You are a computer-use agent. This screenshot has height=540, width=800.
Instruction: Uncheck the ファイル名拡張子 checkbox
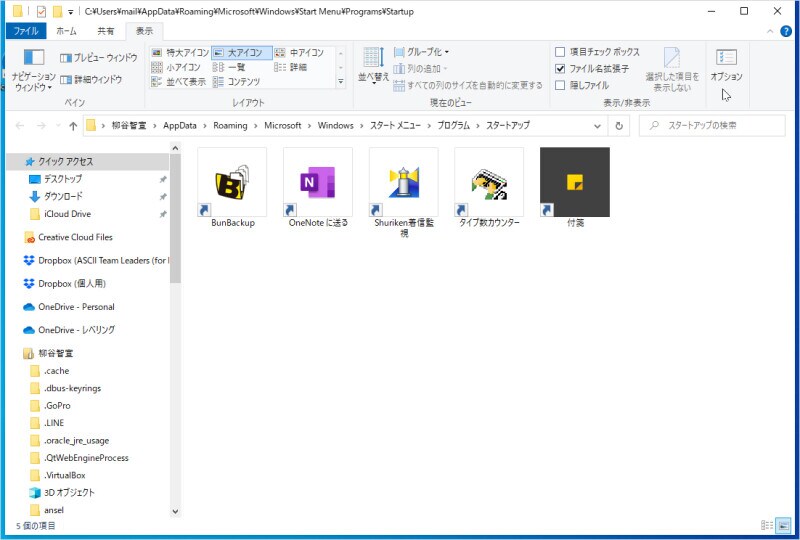click(560, 69)
